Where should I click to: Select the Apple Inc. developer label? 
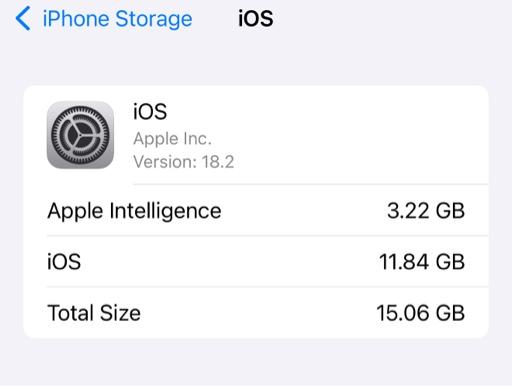click(172, 138)
